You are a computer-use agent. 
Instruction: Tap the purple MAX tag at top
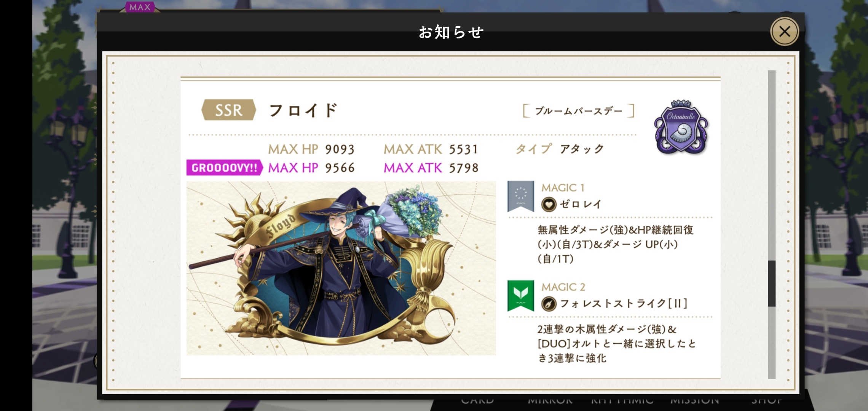point(140,7)
